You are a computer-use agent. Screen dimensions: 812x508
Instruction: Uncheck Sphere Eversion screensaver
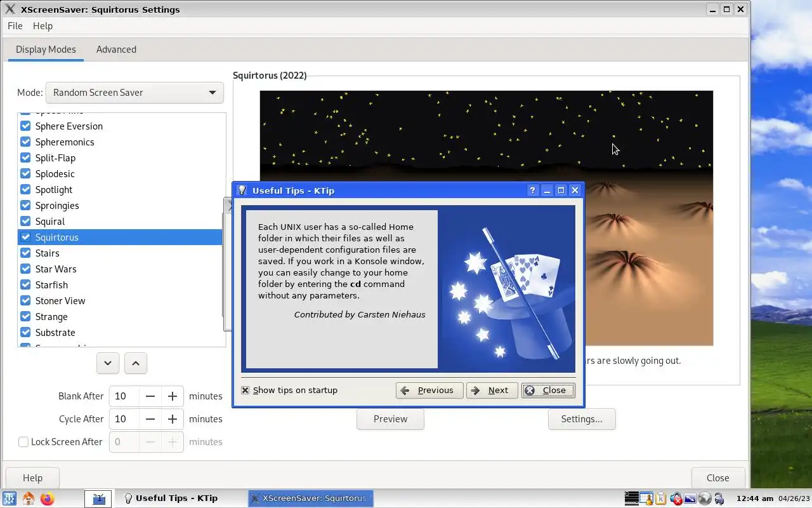(25, 126)
